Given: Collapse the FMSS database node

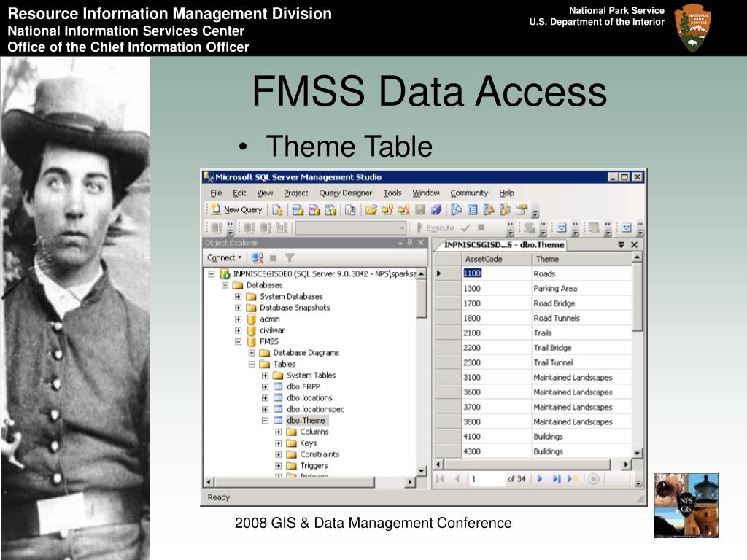Looking at the screenshot, I should [x=239, y=341].
